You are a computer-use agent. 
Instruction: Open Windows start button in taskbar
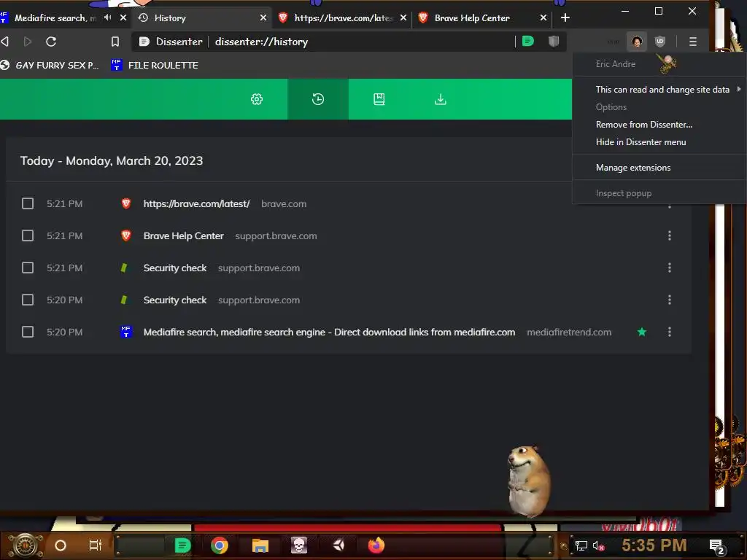pyautogui.click(x=26, y=545)
